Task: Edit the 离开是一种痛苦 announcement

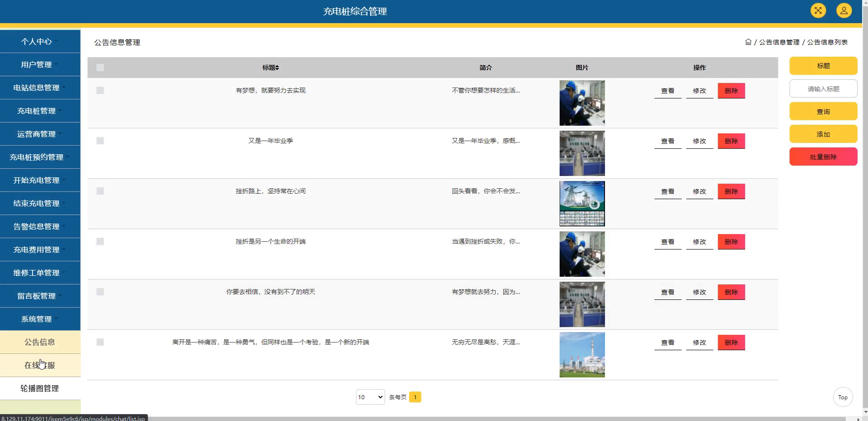Action: (699, 343)
